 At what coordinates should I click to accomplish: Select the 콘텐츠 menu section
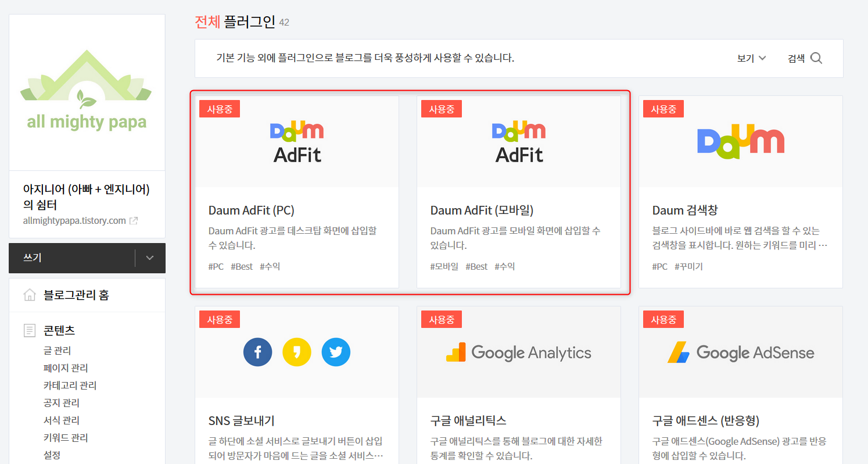[59, 330]
